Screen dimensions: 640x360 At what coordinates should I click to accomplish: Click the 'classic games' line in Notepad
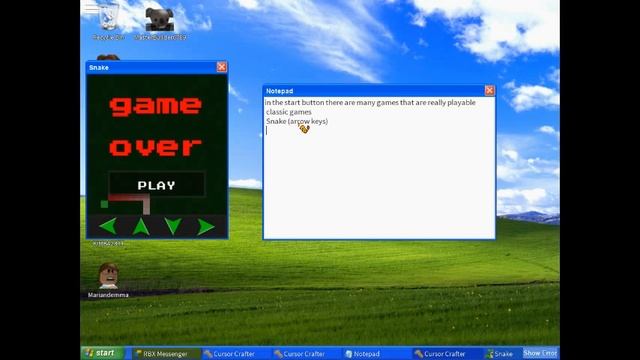click(289, 112)
